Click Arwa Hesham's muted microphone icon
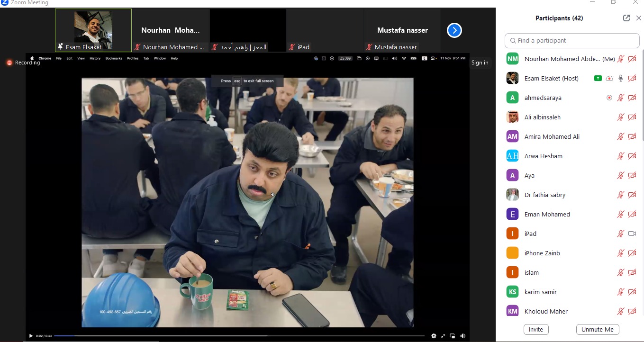This screenshot has height=342, width=644. (620, 156)
